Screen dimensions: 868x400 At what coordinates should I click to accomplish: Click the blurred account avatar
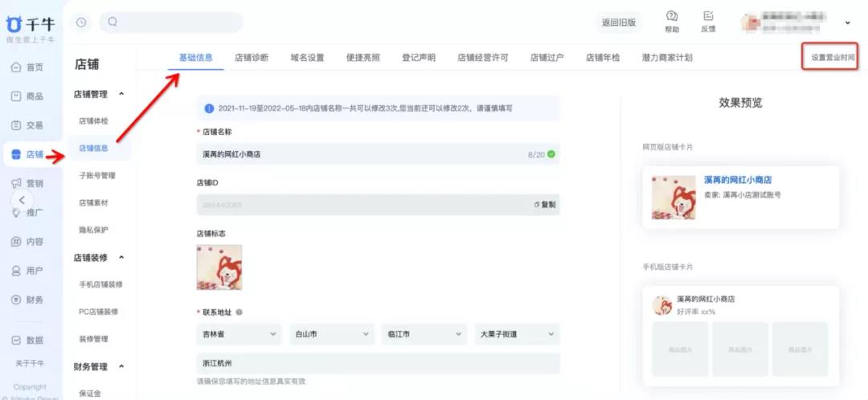coord(750,22)
